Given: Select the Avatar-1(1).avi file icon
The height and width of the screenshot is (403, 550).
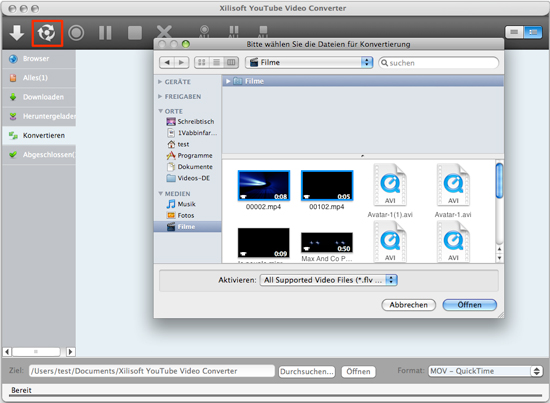Looking at the screenshot, I should [x=390, y=185].
